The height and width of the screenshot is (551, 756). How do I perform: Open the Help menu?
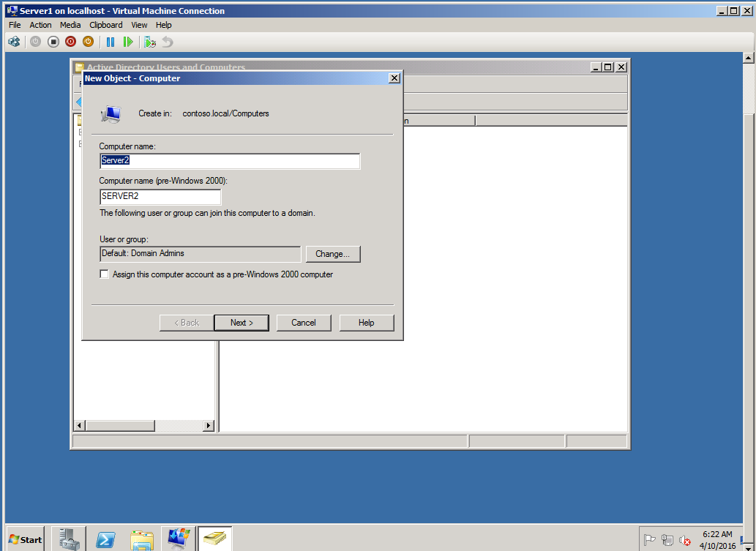(x=163, y=25)
